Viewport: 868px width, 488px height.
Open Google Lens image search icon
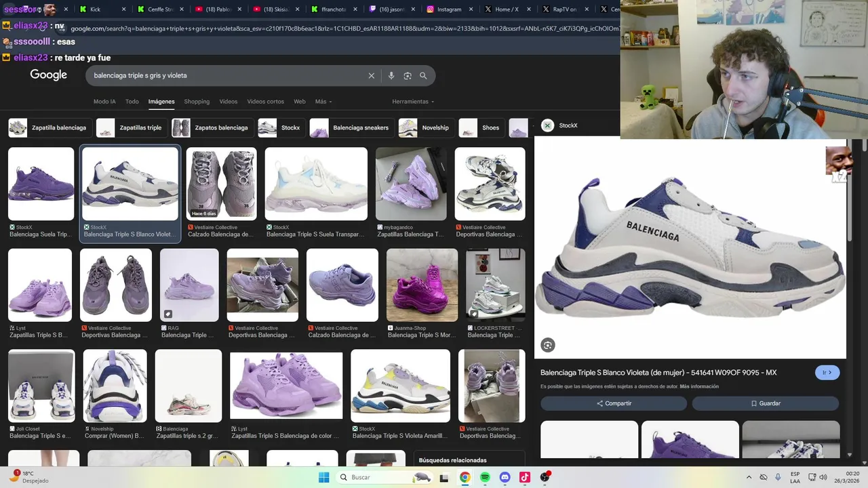[x=408, y=76]
